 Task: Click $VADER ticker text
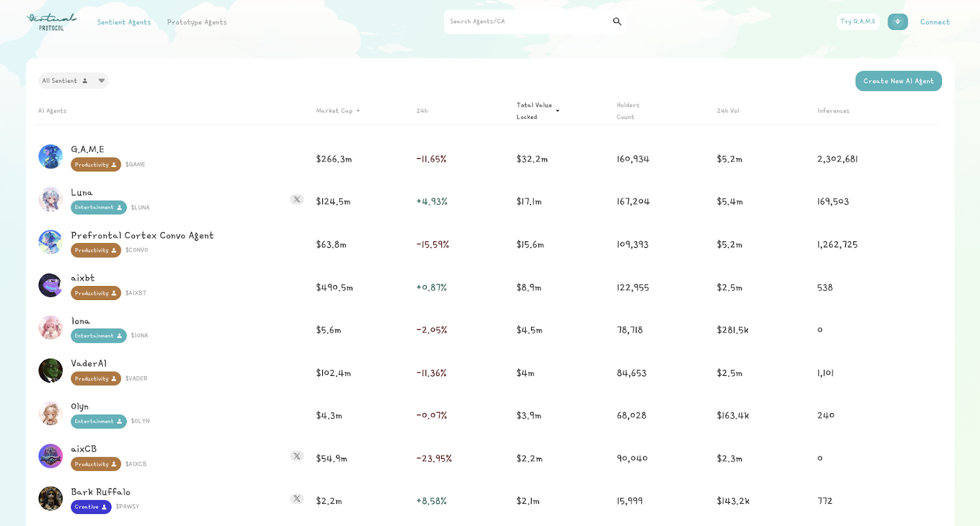coord(137,378)
